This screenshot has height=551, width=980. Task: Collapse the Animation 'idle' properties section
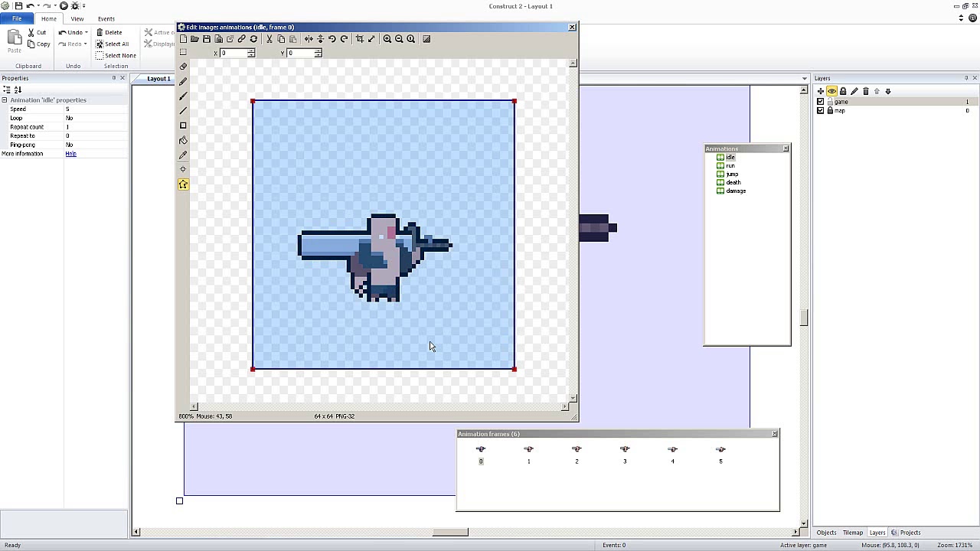click(x=5, y=100)
